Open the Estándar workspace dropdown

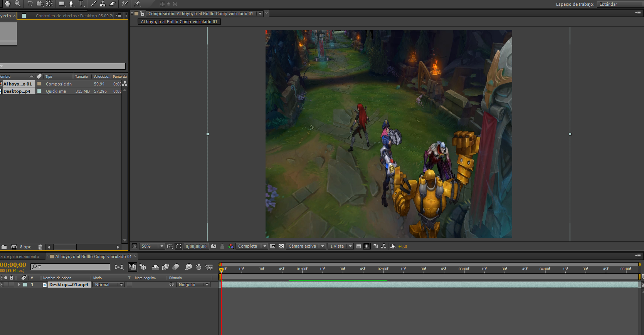[620, 4]
